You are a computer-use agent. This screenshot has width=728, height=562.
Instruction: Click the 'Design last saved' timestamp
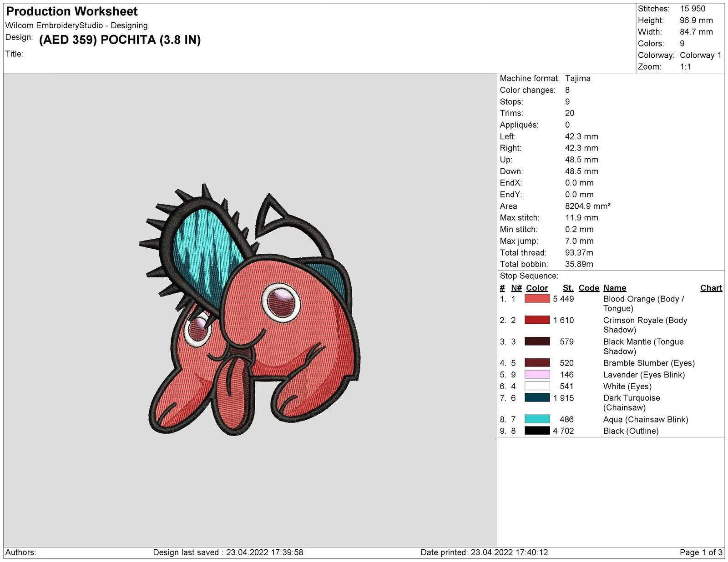pos(228,552)
